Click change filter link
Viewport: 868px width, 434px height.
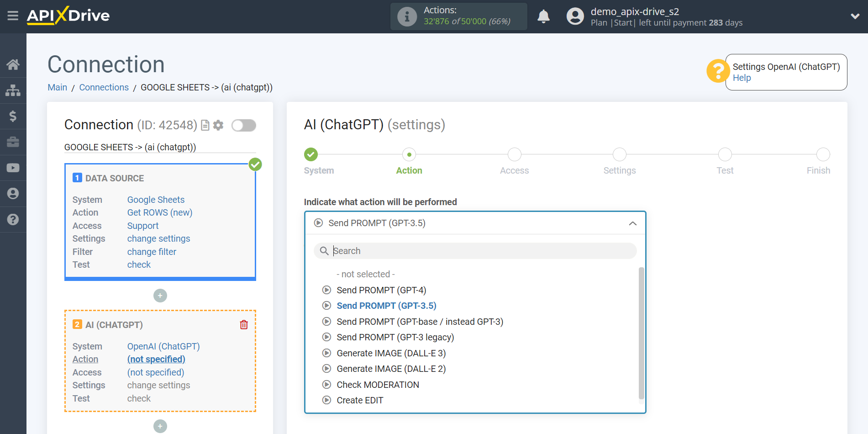[152, 252]
